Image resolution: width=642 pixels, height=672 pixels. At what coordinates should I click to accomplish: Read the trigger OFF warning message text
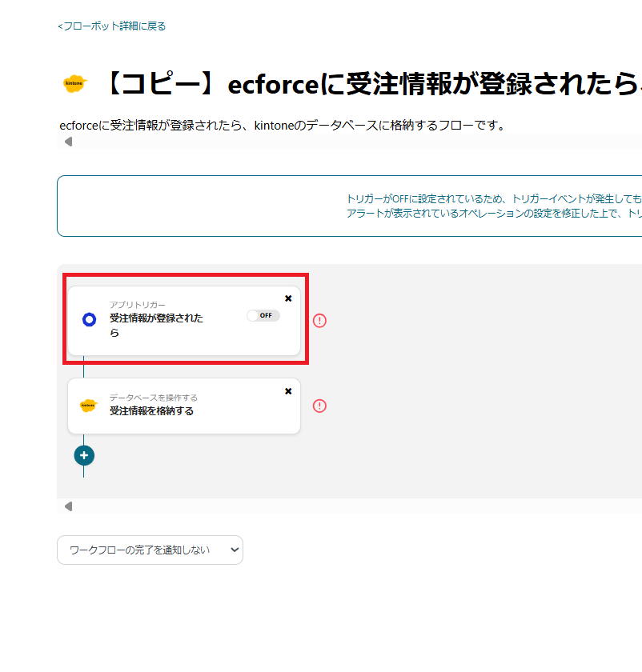click(494, 206)
